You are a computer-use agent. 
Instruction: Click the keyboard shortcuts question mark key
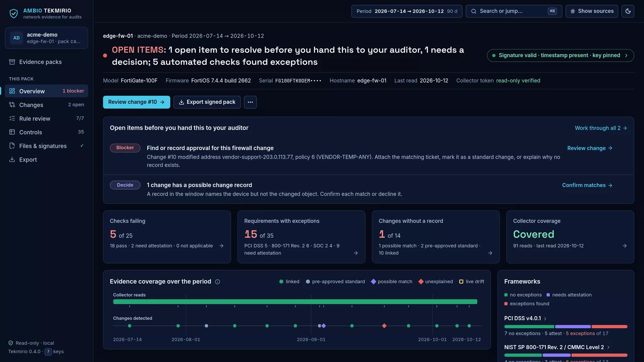48,352
